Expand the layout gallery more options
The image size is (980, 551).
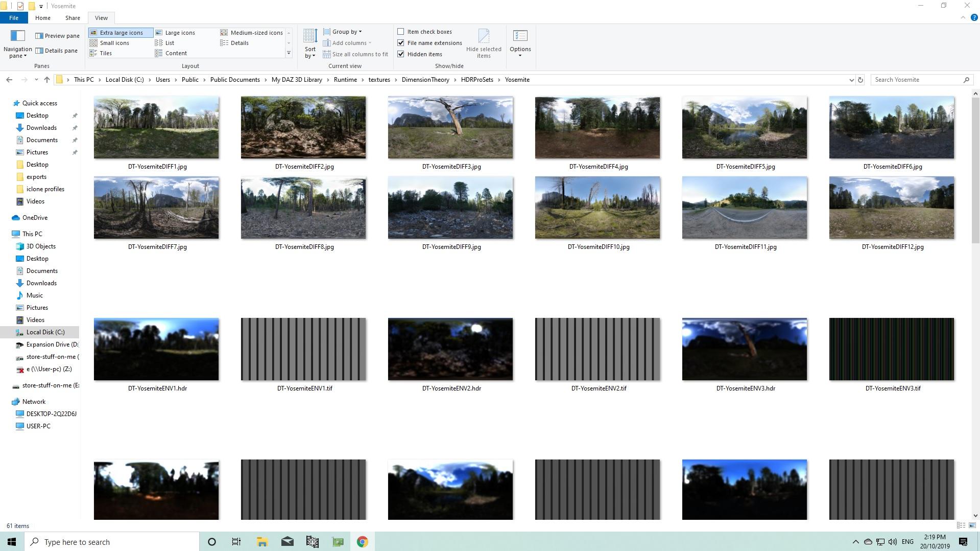point(289,53)
